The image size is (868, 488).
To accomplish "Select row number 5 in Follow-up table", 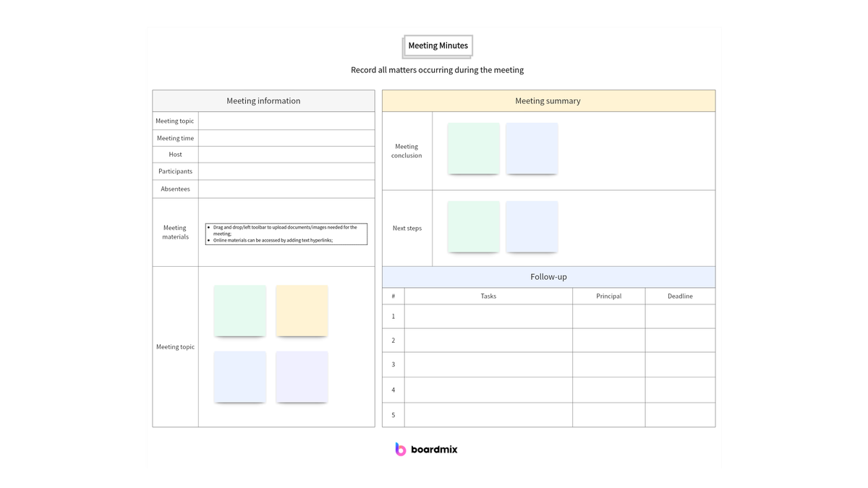I will pos(393,415).
